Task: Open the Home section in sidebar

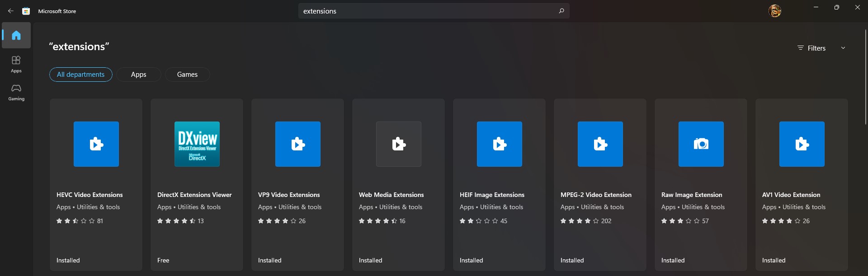Action: click(x=16, y=35)
